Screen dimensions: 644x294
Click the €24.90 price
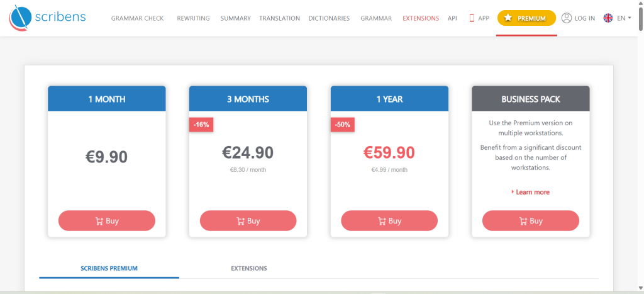pos(248,152)
